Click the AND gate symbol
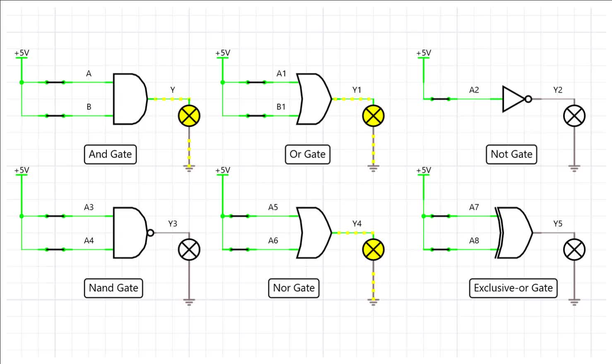The width and height of the screenshot is (612, 364). 130,99
